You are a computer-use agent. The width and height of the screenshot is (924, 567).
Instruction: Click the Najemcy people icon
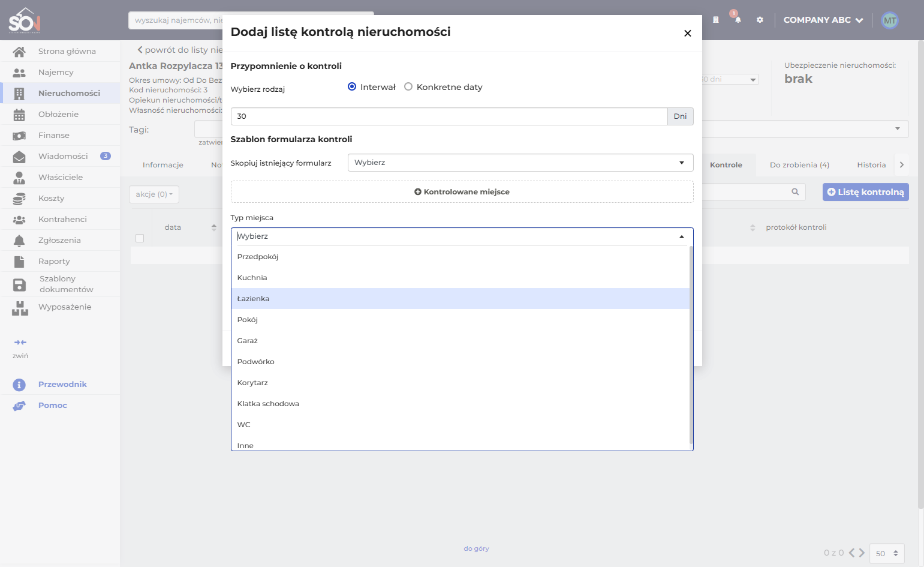point(19,73)
